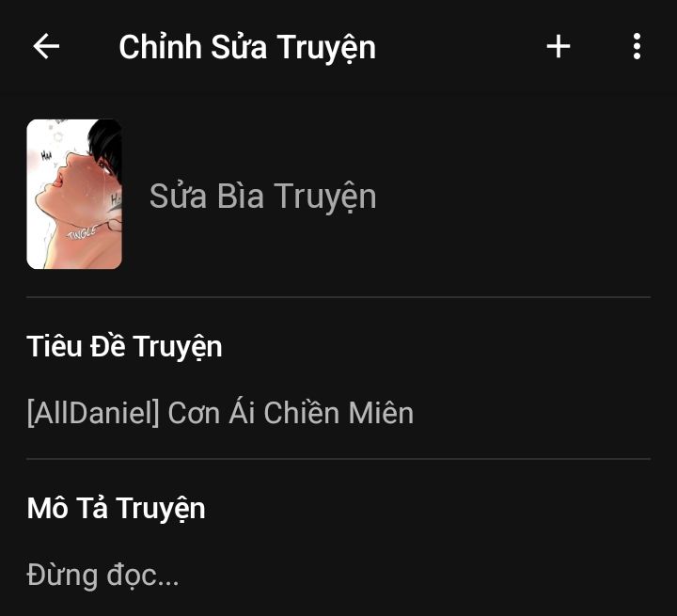The height and width of the screenshot is (616, 677).
Task: Show more options via vertical dots
Action: pos(637,46)
